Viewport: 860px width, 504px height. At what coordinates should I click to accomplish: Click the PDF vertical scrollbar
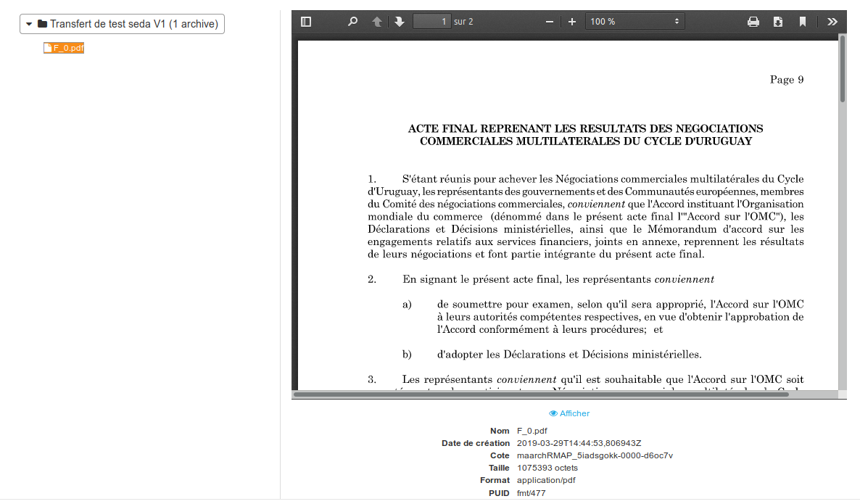(x=843, y=69)
